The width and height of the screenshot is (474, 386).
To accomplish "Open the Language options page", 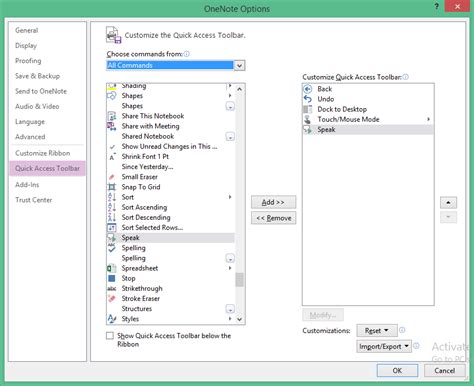I will tap(30, 122).
